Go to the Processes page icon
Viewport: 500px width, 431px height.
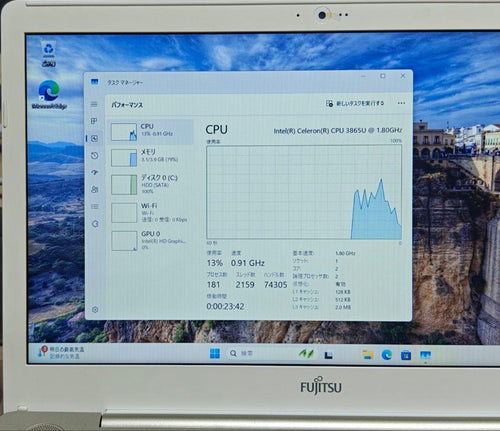94,121
